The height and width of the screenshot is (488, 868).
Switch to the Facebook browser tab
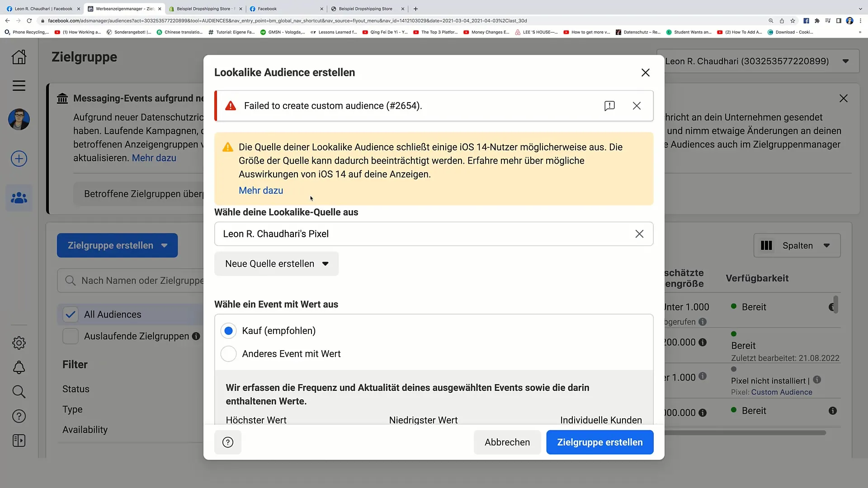coord(287,9)
